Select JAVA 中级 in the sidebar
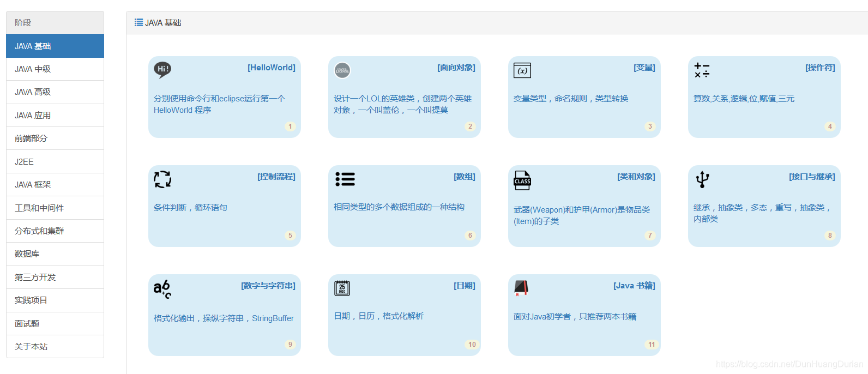 pyautogui.click(x=55, y=69)
